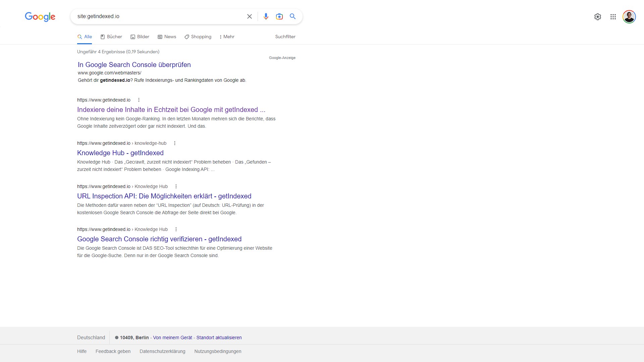The width and height of the screenshot is (644, 362).
Task: Open three-dot menu for Search Console verifizieren result
Action: (176, 229)
